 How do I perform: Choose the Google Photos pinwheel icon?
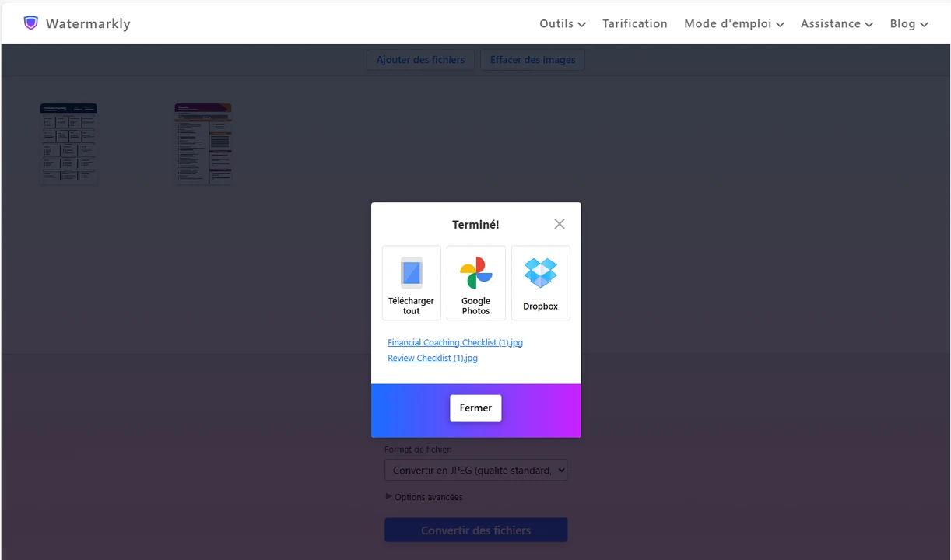pos(475,273)
